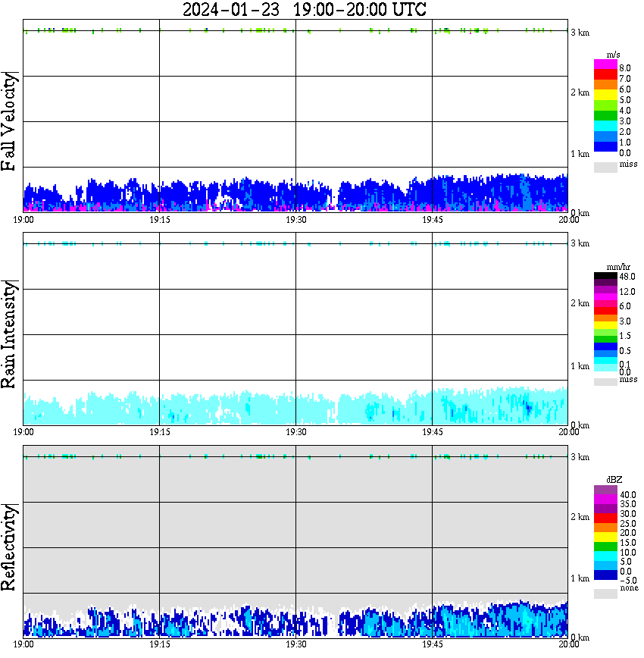
Task: Select the orange 6.0 m/s legend swatch
Action: click(605, 85)
